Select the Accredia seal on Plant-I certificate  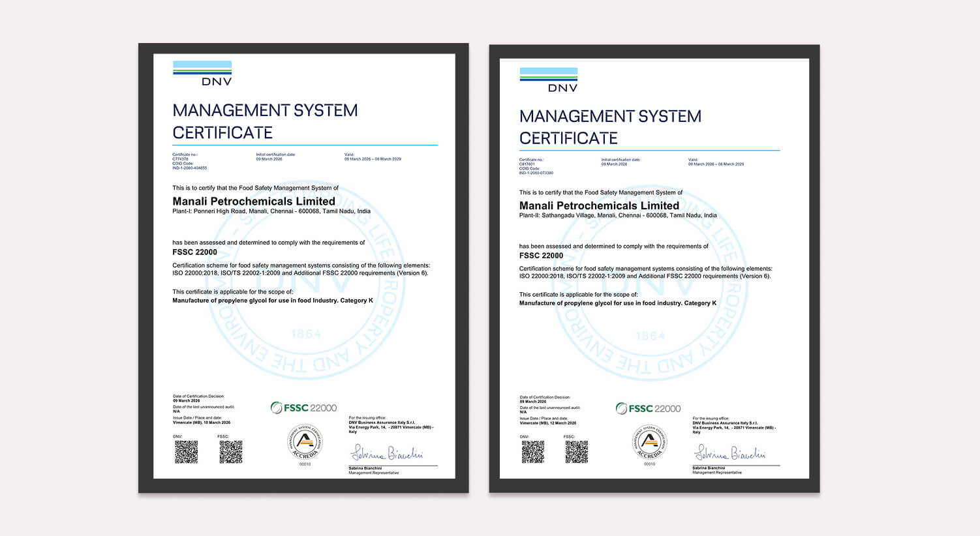(x=305, y=441)
